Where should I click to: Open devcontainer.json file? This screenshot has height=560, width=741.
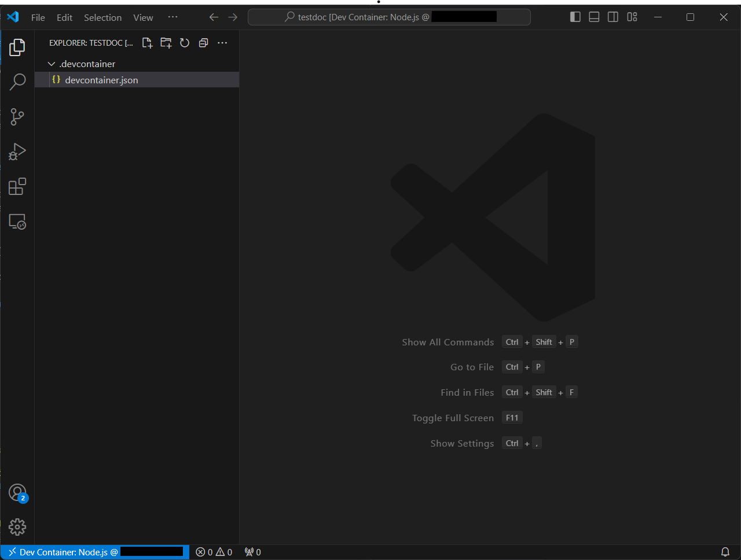pos(137,80)
